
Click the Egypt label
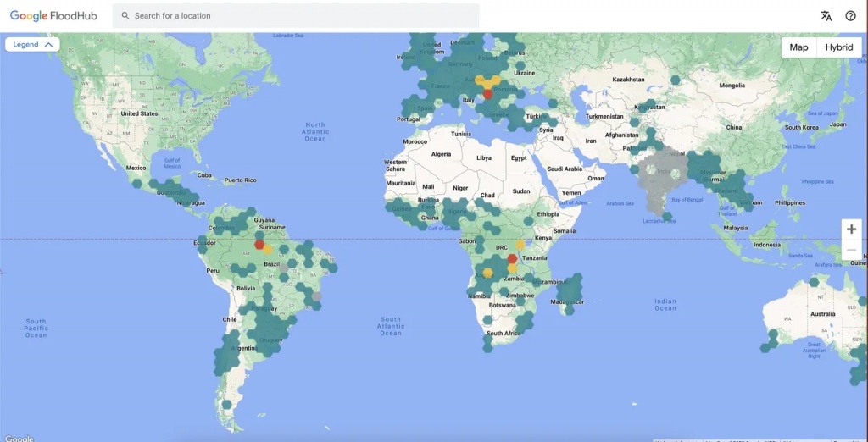[519, 158]
